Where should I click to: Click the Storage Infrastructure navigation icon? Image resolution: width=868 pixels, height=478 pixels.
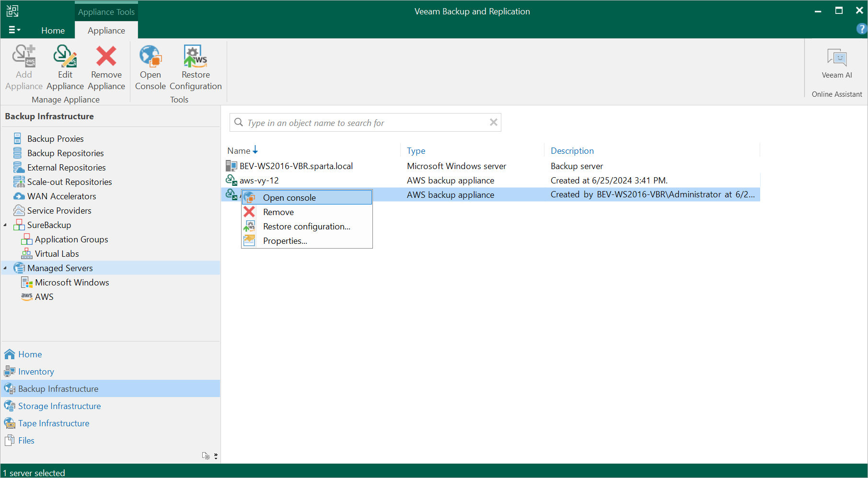(x=10, y=406)
